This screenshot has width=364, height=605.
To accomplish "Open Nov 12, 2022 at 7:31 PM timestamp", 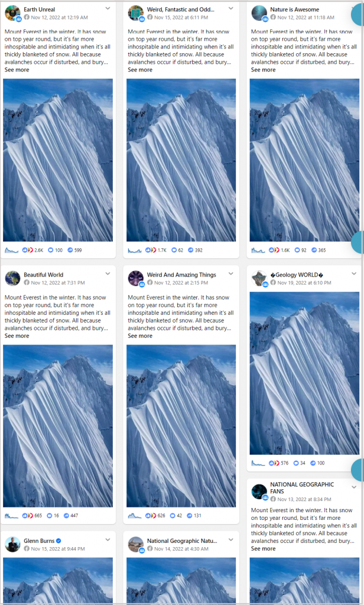I will [x=58, y=283].
